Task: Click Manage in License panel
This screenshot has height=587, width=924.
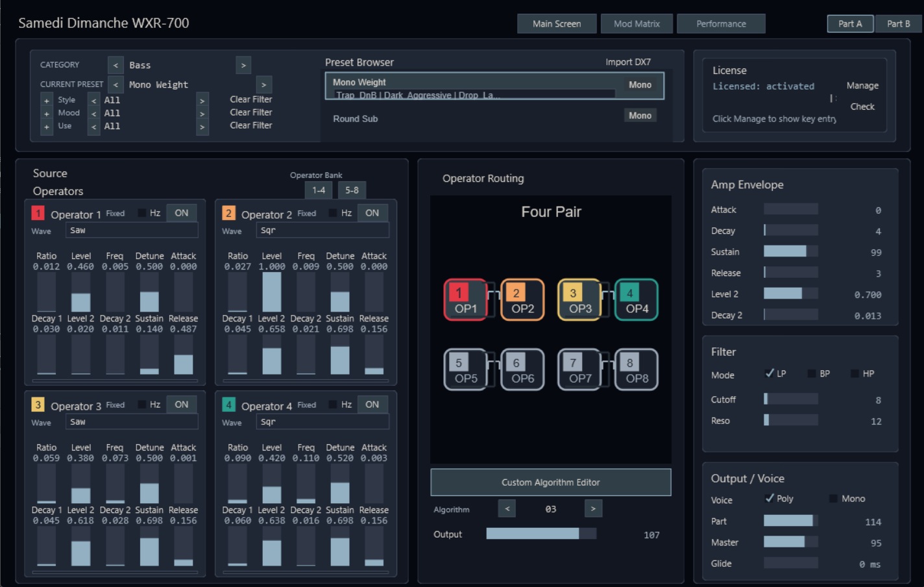Action: pos(862,86)
